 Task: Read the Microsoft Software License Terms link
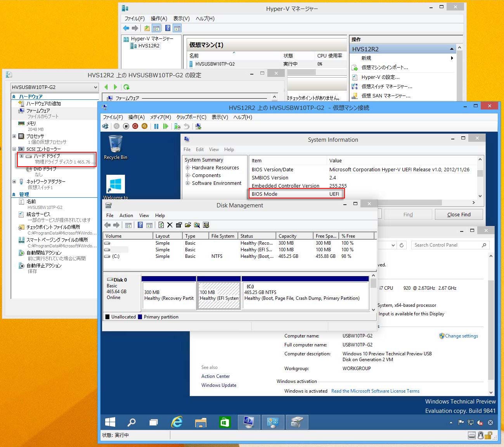(375, 391)
